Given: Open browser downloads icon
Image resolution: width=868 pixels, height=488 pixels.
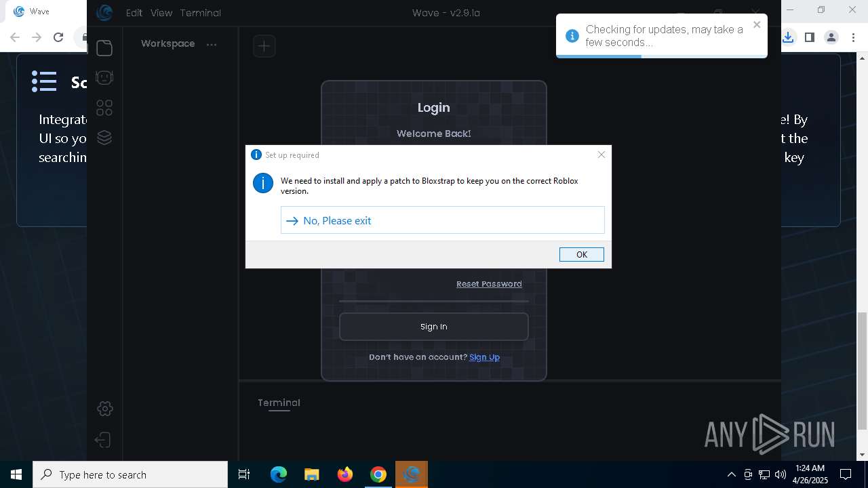Looking at the screenshot, I should [x=788, y=37].
